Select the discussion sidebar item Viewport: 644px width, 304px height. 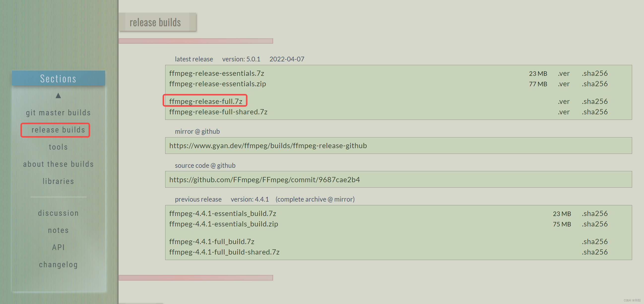[58, 214]
